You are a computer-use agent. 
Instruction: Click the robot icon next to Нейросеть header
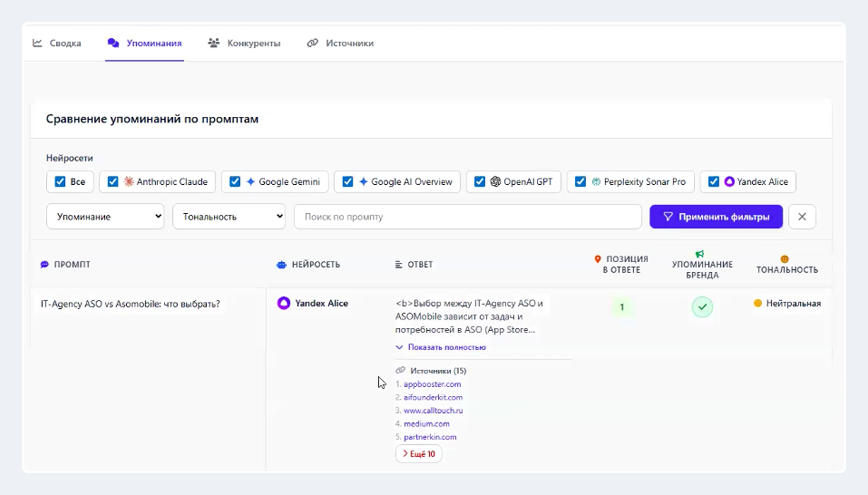coord(281,264)
